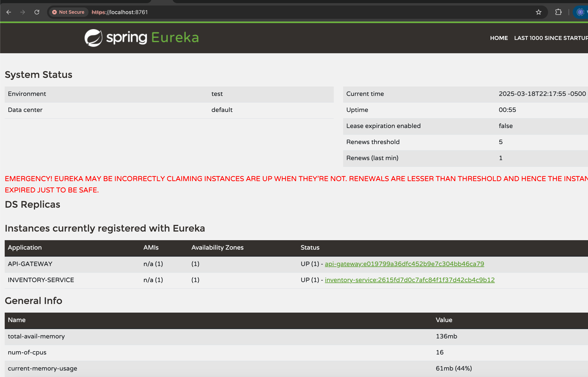Open the browser extensions puzzle icon
The height and width of the screenshot is (377, 588).
558,12
